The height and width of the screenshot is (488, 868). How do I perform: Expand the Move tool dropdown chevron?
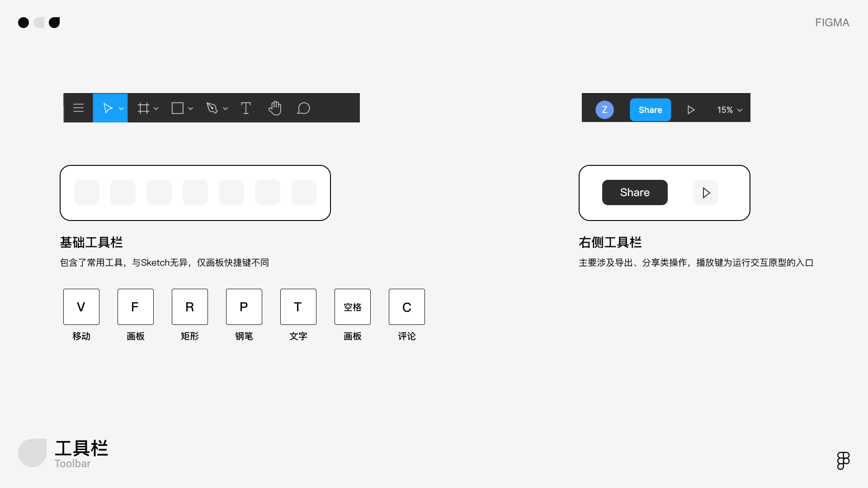tap(121, 109)
